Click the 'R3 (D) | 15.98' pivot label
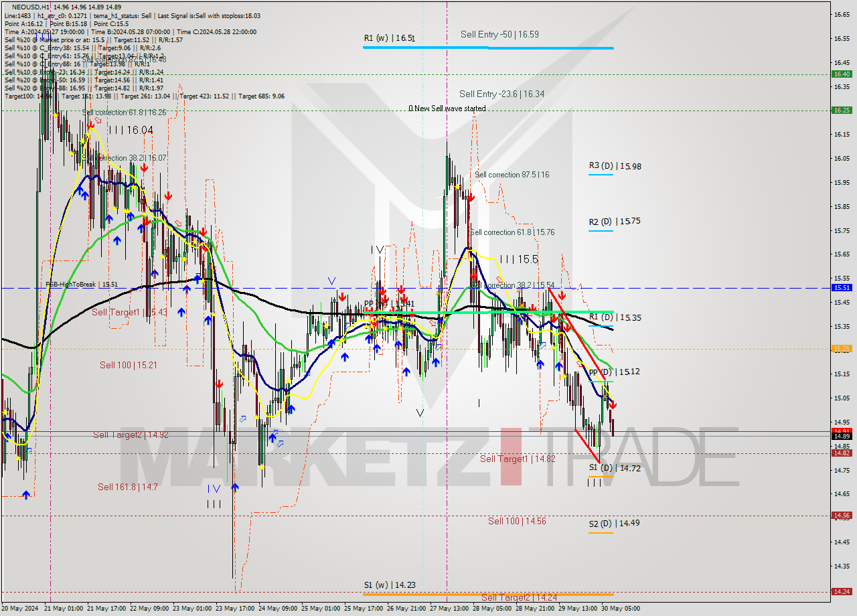The image size is (857, 616). [615, 166]
